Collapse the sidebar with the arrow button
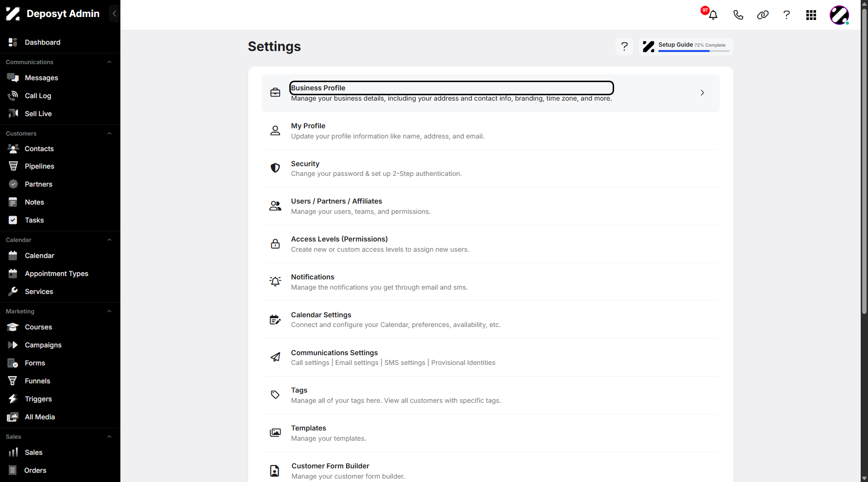 click(114, 14)
